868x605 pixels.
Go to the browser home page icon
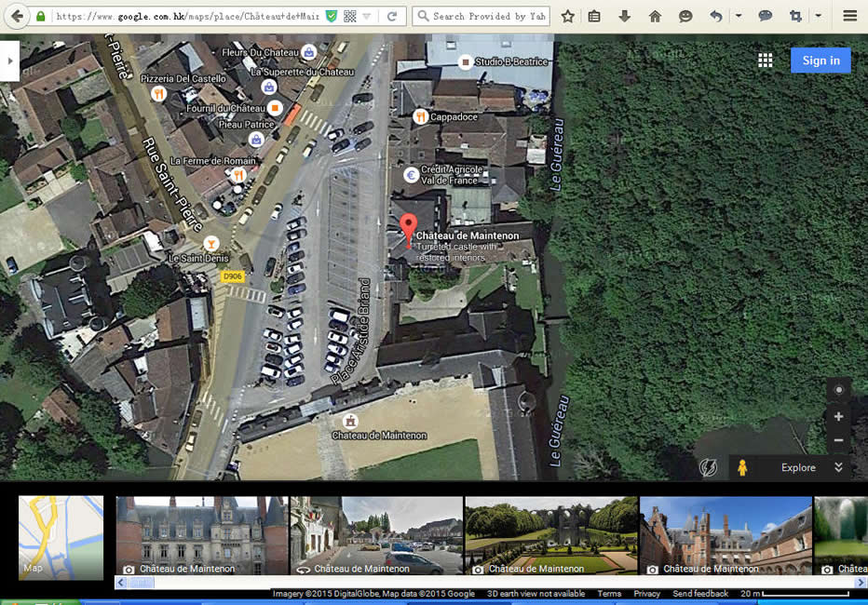[655, 17]
